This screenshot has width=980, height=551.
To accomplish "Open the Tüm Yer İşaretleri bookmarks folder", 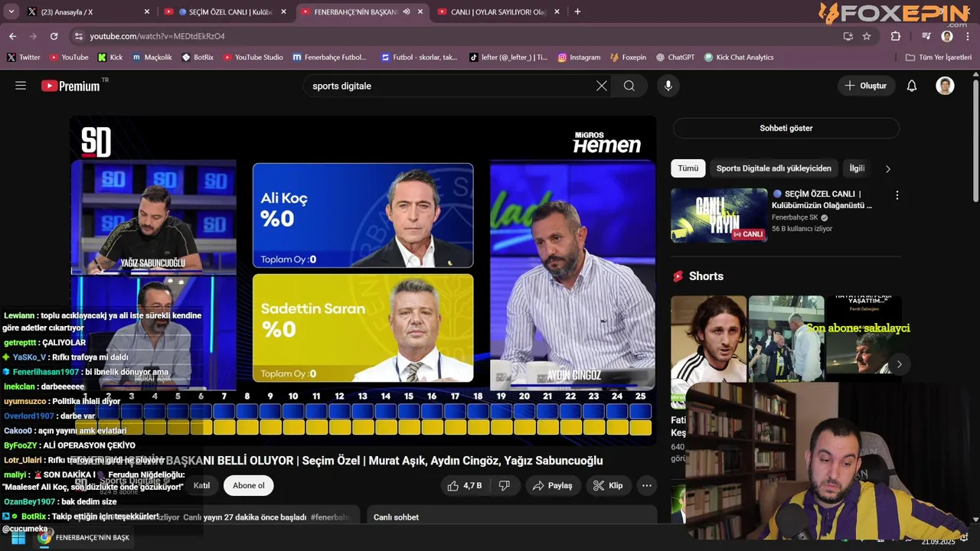I will tap(938, 57).
